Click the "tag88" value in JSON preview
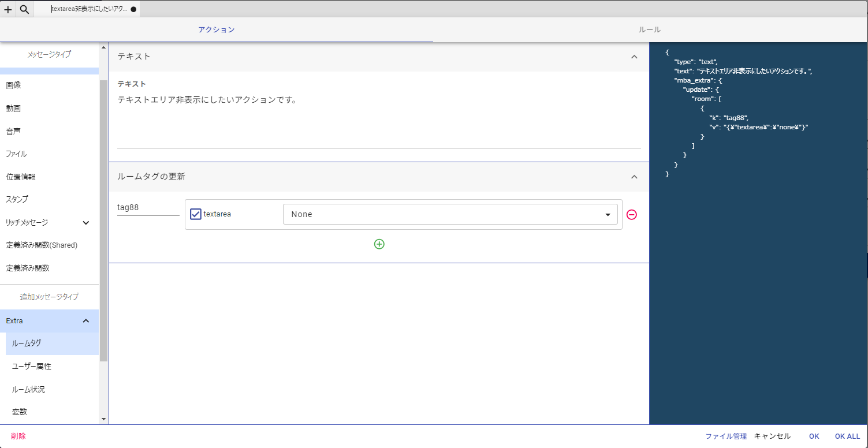Image resolution: width=868 pixels, height=448 pixels. pos(736,118)
